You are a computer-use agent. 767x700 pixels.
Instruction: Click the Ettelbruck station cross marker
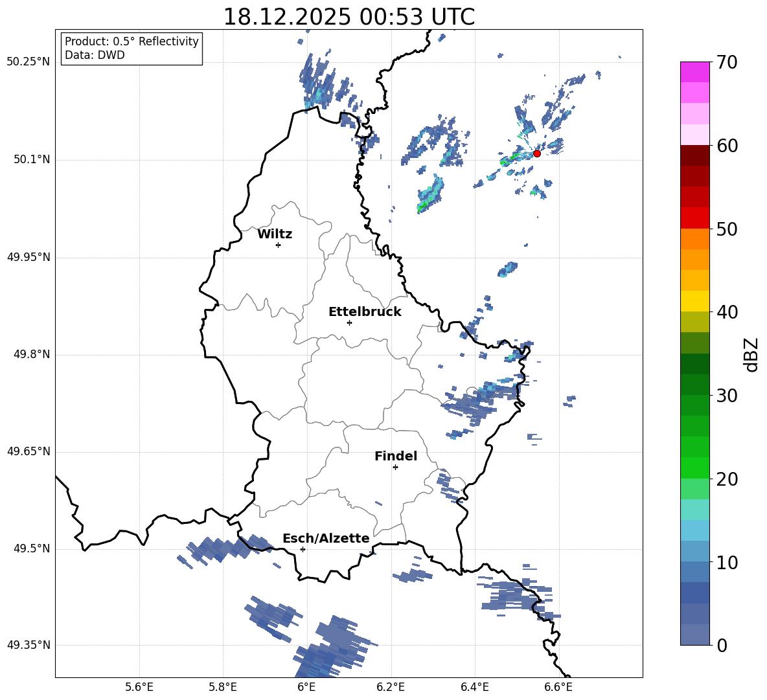click(349, 322)
